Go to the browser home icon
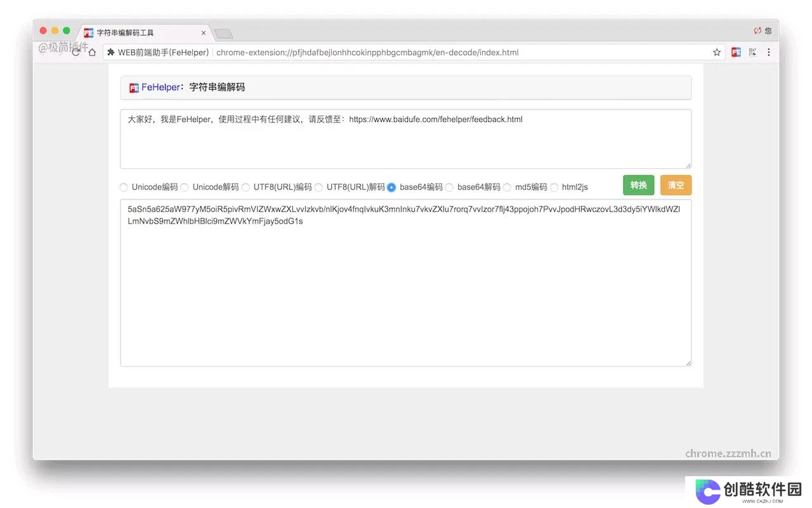Screen dimensions: 812x508 [x=92, y=52]
